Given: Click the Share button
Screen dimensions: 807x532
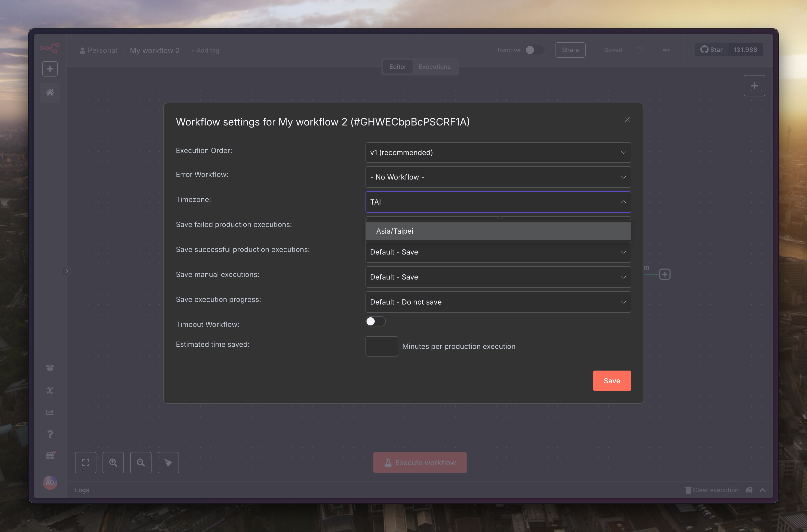Looking at the screenshot, I should (570, 50).
